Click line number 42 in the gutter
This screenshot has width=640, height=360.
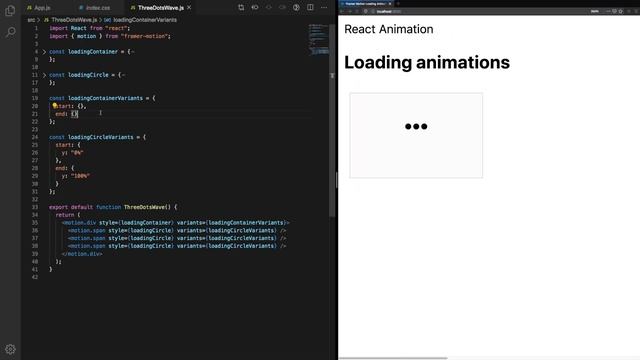click(x=35, y=277)
